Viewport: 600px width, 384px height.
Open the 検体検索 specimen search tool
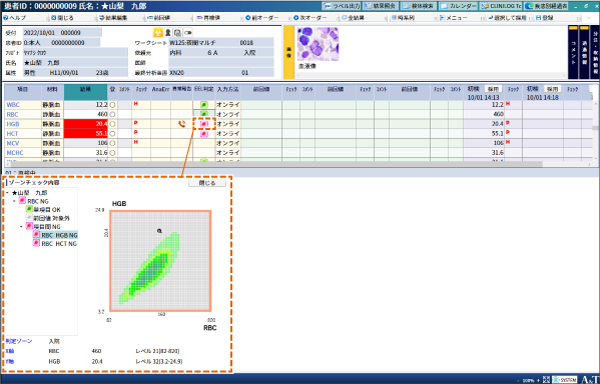coord(419,6)
